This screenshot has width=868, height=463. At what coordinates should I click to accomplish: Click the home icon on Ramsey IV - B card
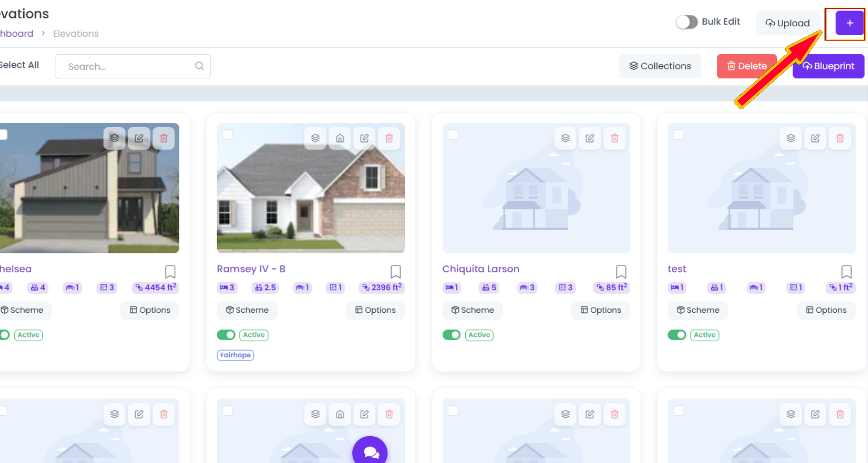pos(340,138)
